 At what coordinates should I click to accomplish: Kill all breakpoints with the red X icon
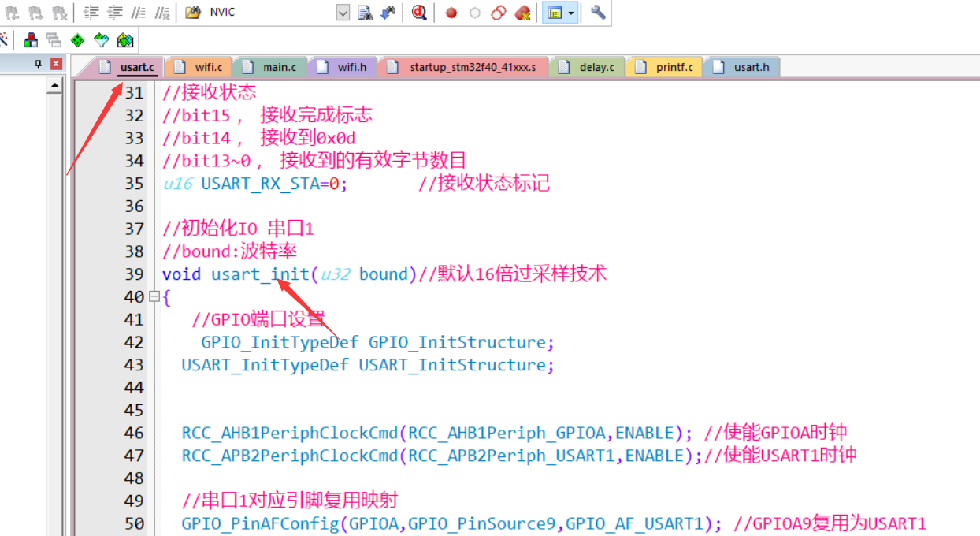(522, 13)
